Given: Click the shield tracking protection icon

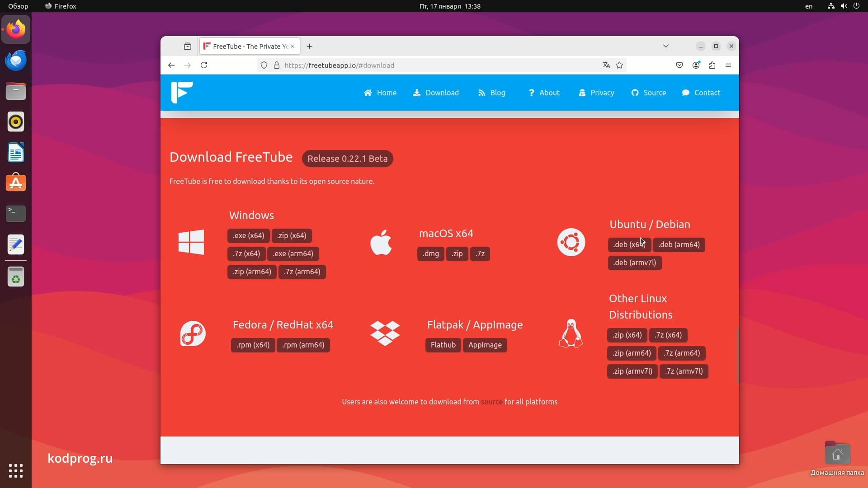Looking at the screenshot, I should pos(264,65).
